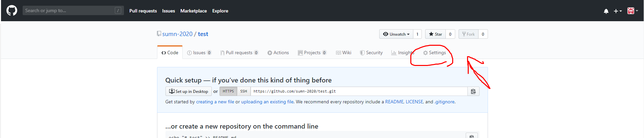The width and height of the screenshot is (644, 138).
Task: View the fork count
Action: (x=483, y=34)
